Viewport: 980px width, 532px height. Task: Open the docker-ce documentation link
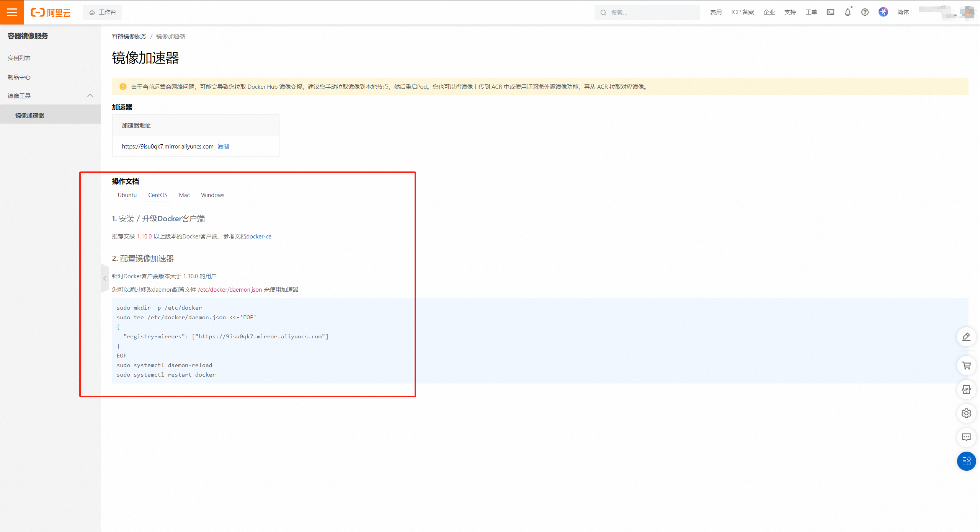pos(259,236)
